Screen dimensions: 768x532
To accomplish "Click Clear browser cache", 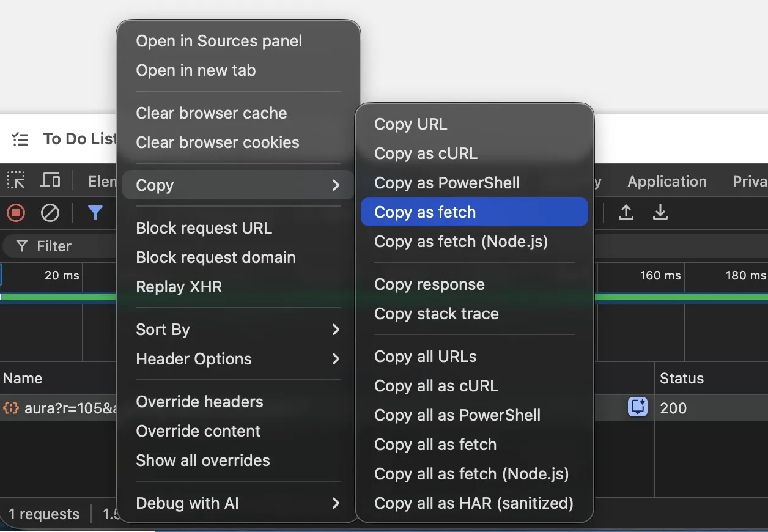I will (211, 113).
